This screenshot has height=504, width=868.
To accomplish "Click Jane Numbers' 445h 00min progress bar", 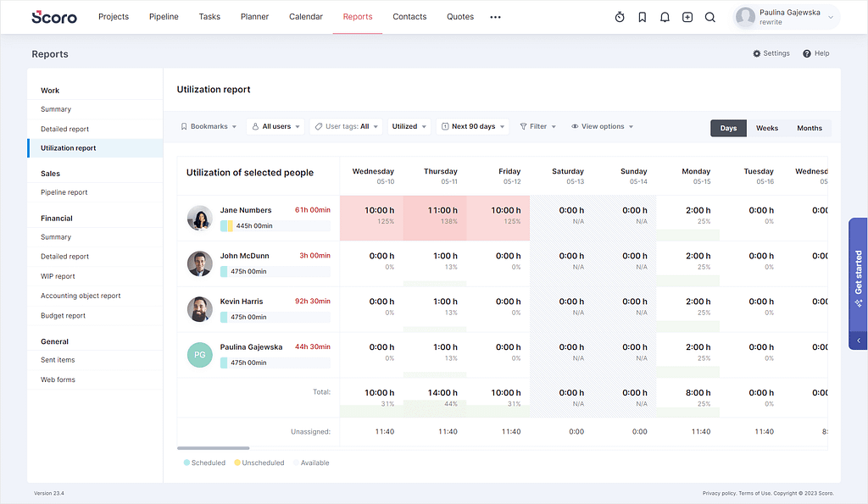I will [275, 225].
